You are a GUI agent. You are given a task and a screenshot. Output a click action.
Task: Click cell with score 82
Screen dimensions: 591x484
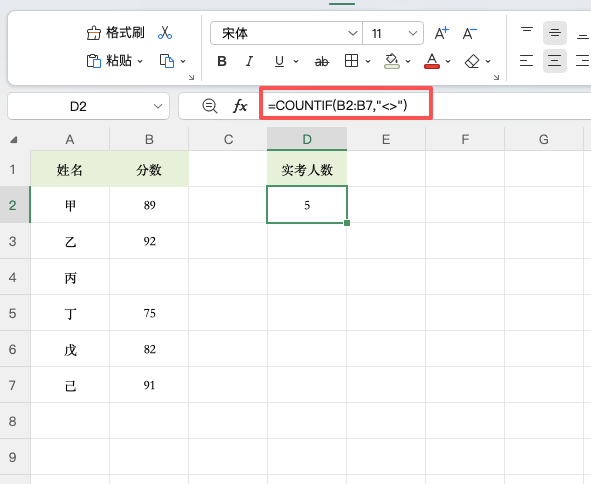coord(149,349)
